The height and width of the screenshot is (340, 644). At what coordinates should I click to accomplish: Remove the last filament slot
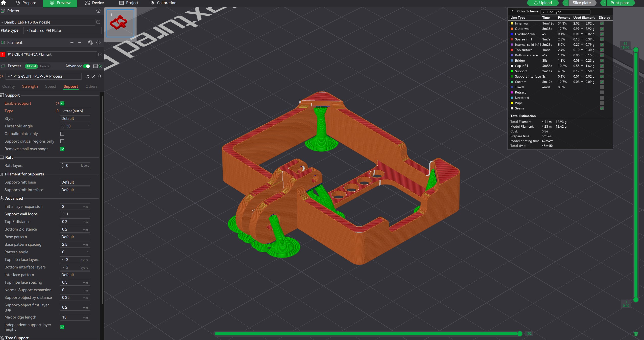pos(80,42)
